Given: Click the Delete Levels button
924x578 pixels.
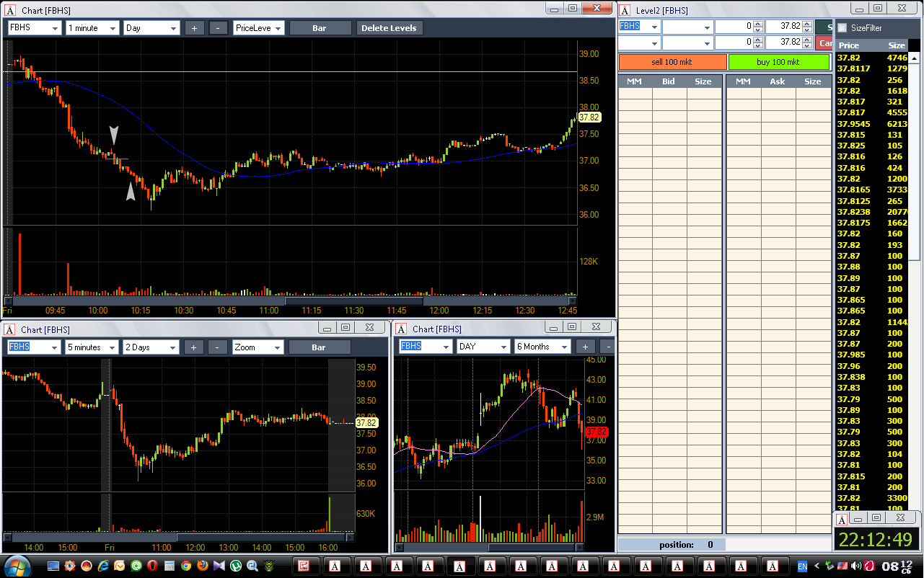Looking at the screenshot, I should tap(389, 28).
